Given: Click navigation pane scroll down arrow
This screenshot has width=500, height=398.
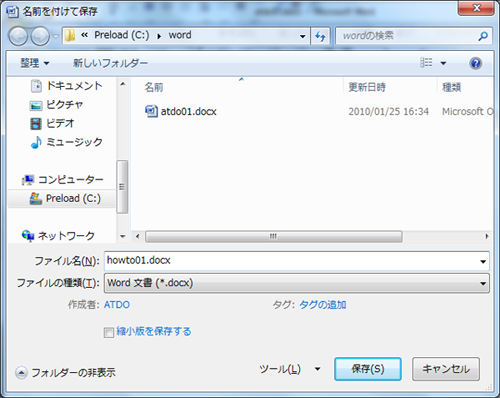Looking at the screenshot, I should click(x=123, y=236).
